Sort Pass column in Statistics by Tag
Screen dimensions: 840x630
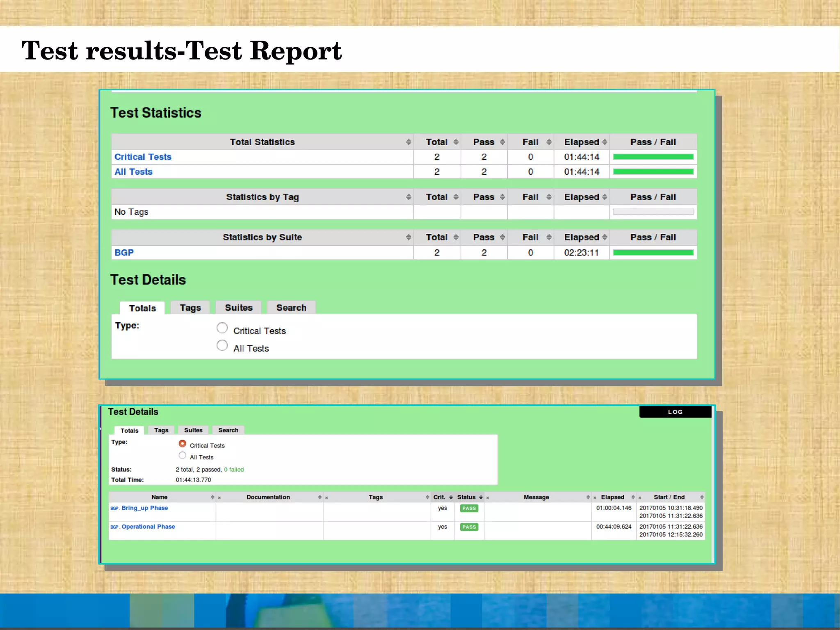(x=502, y=197)
